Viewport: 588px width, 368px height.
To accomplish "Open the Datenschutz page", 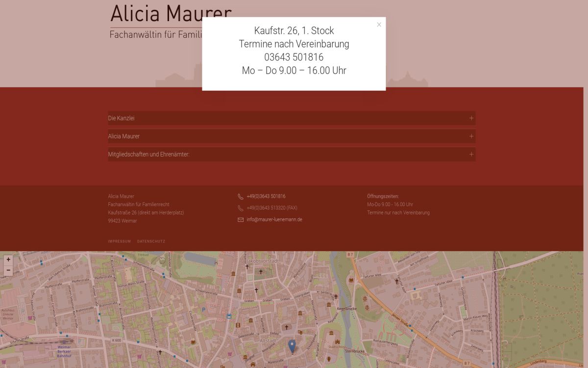I will pos(151,241).
